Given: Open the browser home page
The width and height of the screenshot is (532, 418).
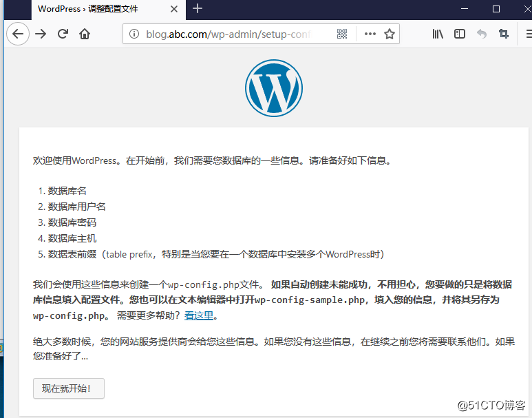Looking at the screenshot, I should tap(85, 34).
